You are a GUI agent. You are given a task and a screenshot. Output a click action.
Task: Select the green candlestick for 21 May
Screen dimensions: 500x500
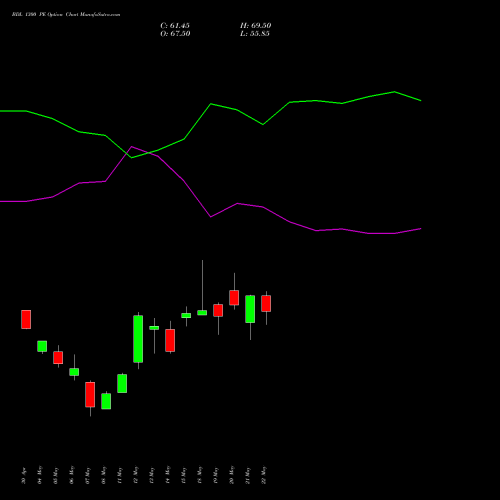click(x=250, y=309)
